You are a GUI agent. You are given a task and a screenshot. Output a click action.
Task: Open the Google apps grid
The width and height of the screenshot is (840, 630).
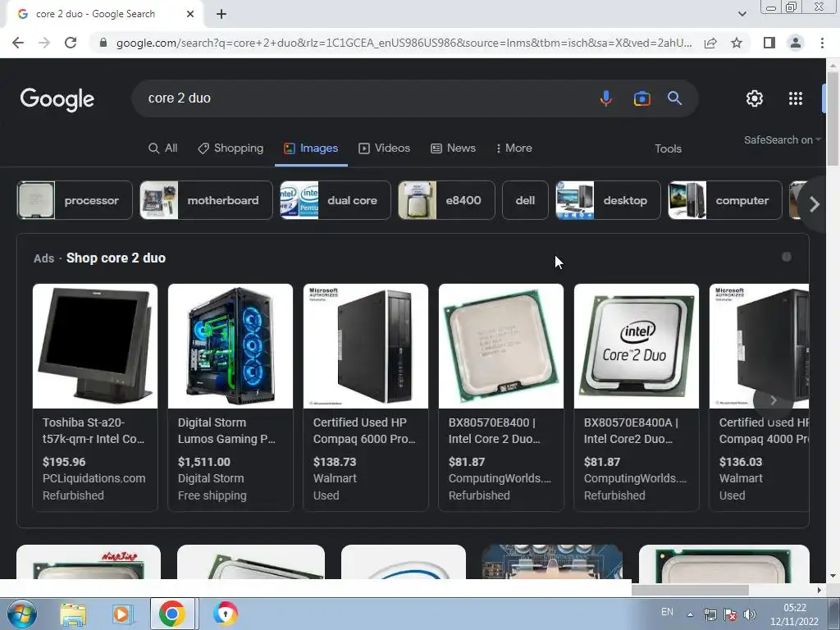[796, 98]
